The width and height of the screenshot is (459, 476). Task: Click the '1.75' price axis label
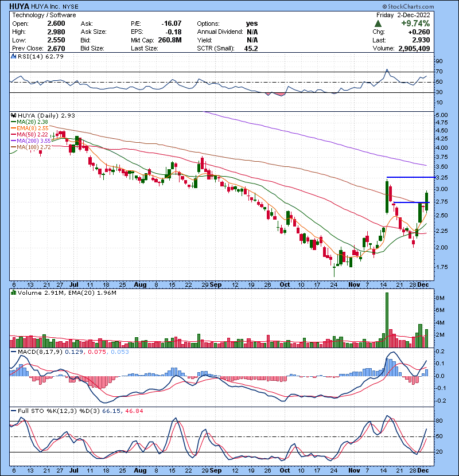(442, 267)
